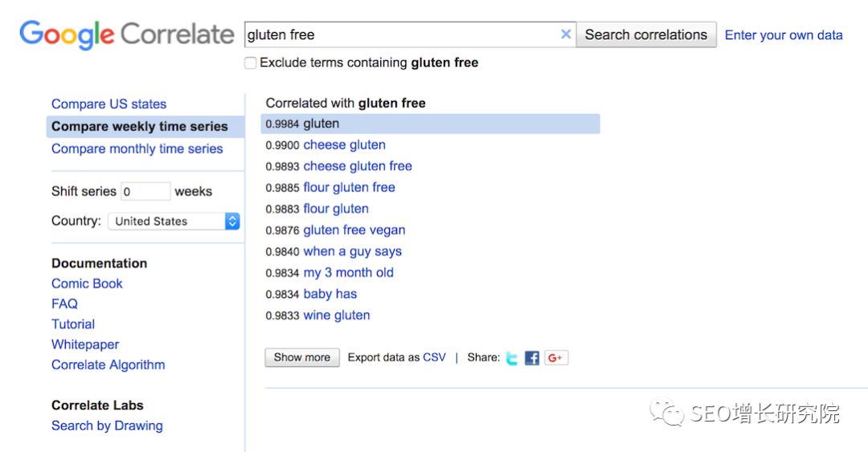
Task: Clear the search box with the X icon
Action: pyautogui.click(x=566, y=35)
